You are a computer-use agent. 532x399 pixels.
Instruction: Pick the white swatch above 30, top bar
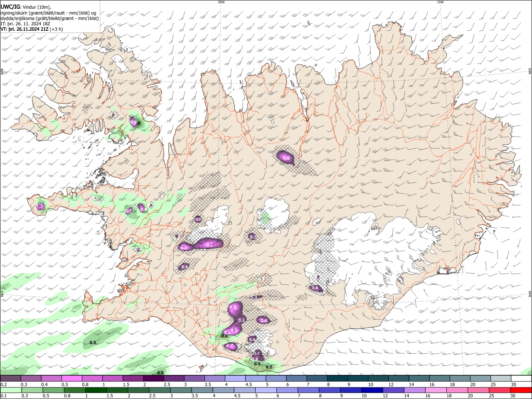pos(522,379)
